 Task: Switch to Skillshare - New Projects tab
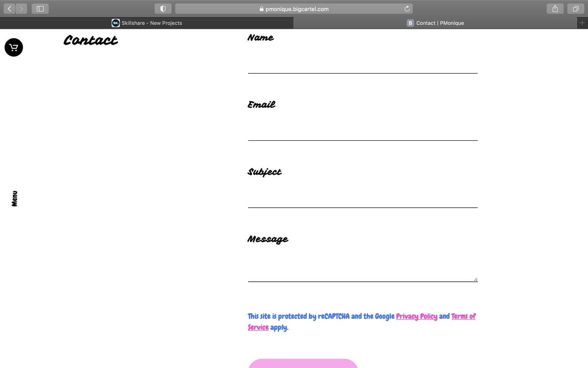click(x=147, y=23)
